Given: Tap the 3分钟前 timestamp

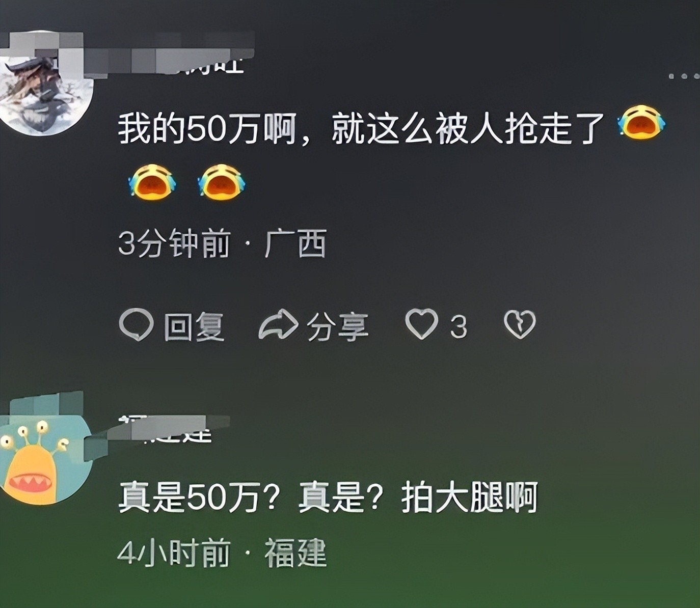Looking at the screenshot, I should point(175,243).
